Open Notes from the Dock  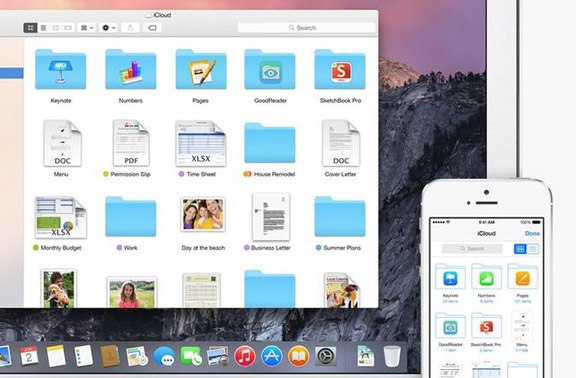coord(56,356)
